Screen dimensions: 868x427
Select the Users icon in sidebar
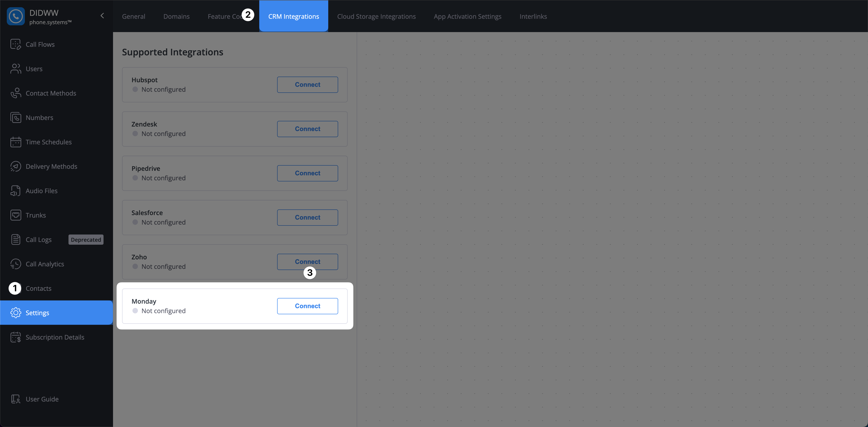16,69
